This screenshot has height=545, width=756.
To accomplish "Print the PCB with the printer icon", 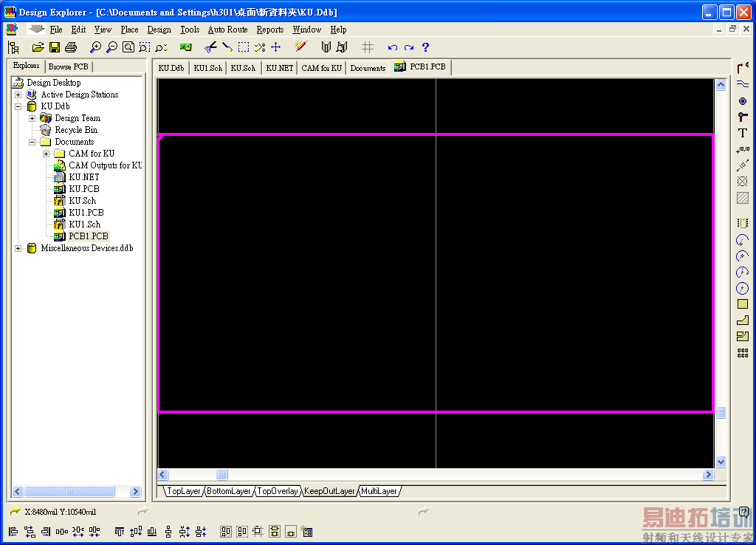I will click(x=71, y=47).
